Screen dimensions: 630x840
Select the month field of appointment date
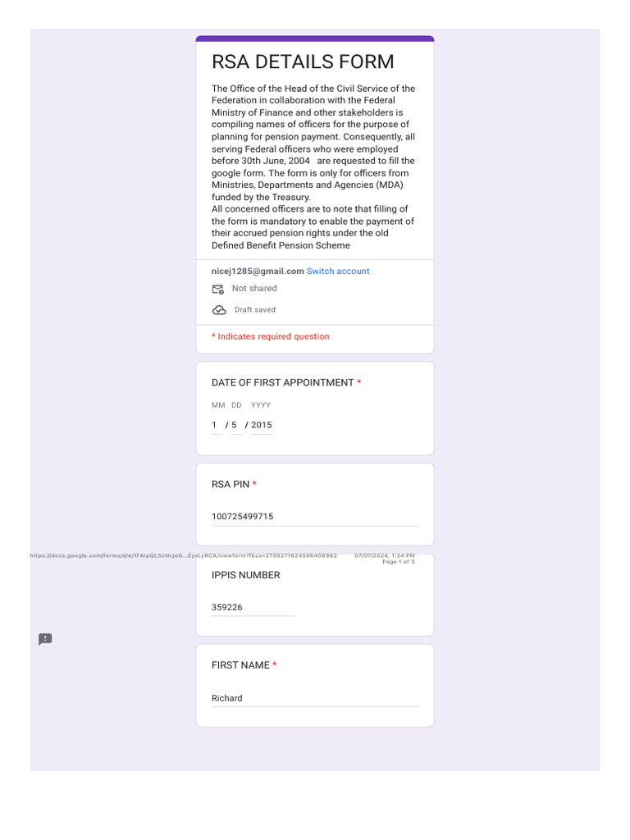pos(216,425)
